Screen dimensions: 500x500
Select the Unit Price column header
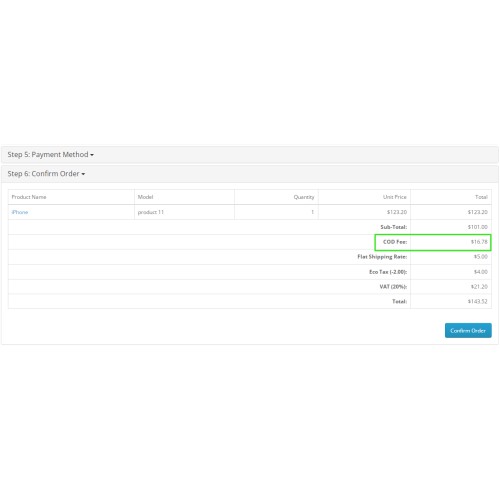[x=395, y=197]
